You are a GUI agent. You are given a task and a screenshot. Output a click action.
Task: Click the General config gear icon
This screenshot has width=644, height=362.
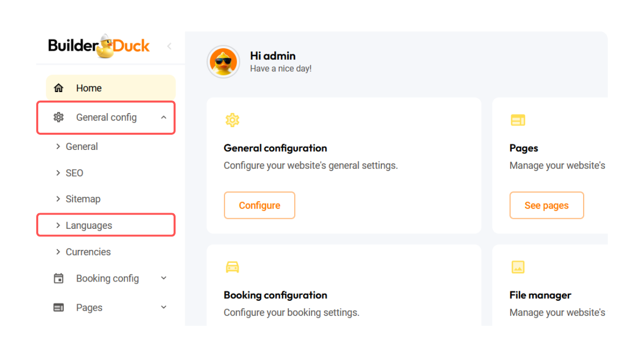59,117
